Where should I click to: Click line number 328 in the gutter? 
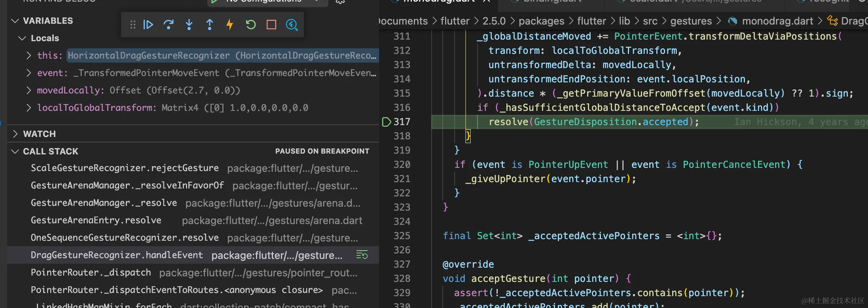click(402, 279)
